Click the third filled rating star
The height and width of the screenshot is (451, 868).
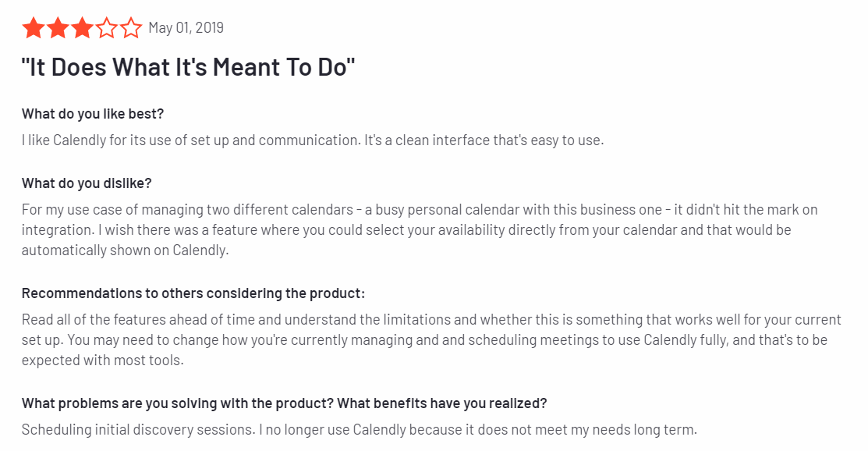(82, 29)
